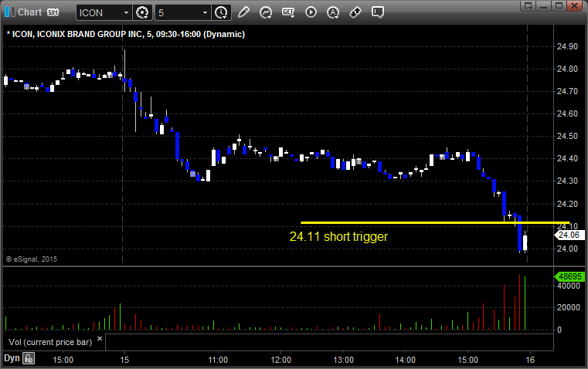
Task: Click the green 48695 volume marker
Action: pos(569,276)
